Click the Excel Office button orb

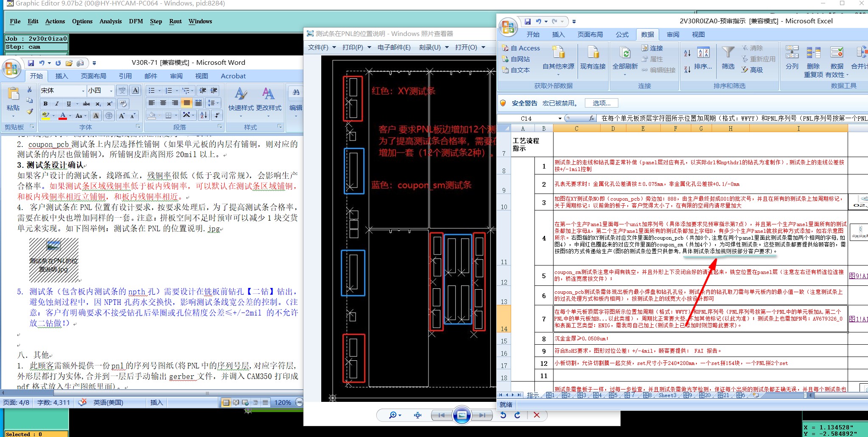tap(508, 27)
